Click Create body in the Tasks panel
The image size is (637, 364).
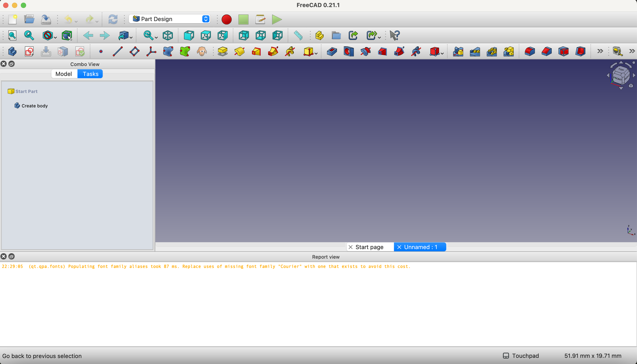point(34,106)
